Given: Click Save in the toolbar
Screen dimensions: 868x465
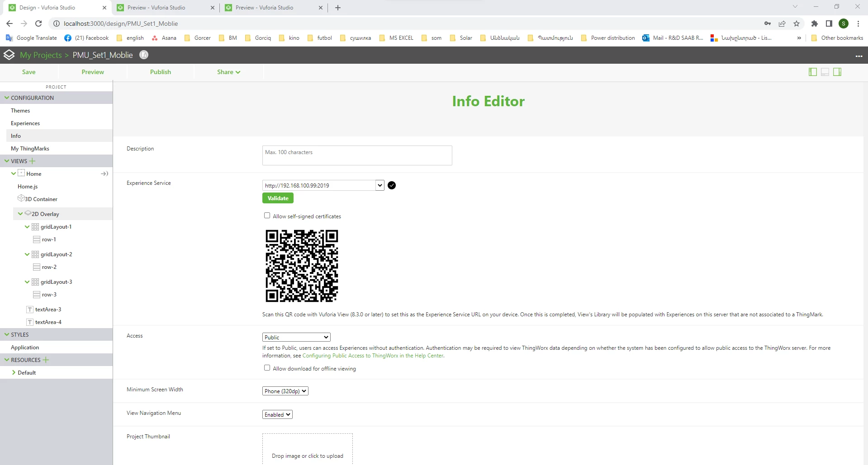Looking at the screenshot, I should [29, 72].
